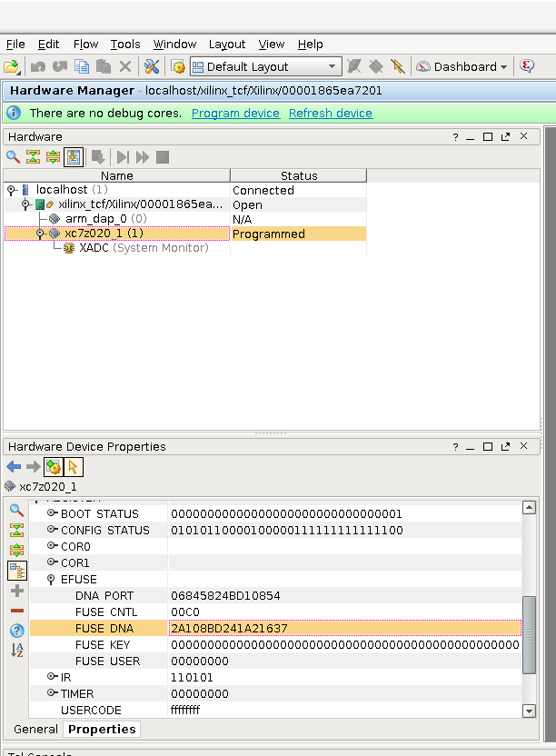Click the search icon in Hardware panel toolbar
Image resolution: width=556 pixels, height=756 pixels.
pos(13,157)
